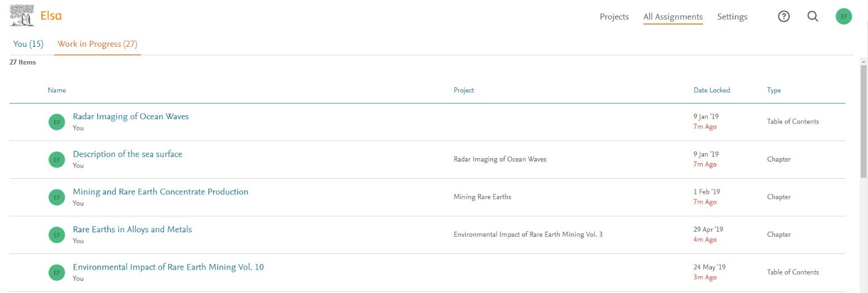
Task: Open Mining and Rare Earth Concentrate Production
Action: pos(160,192)
